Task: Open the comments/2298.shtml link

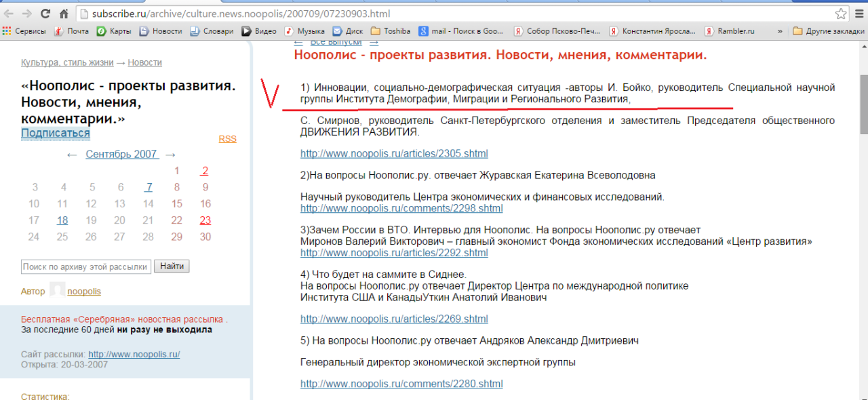Action: pyautogui.click(x=401, y=209)
